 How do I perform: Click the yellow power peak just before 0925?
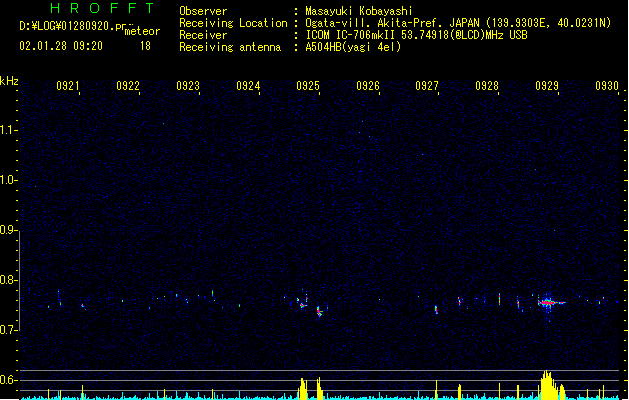(303, 389)
